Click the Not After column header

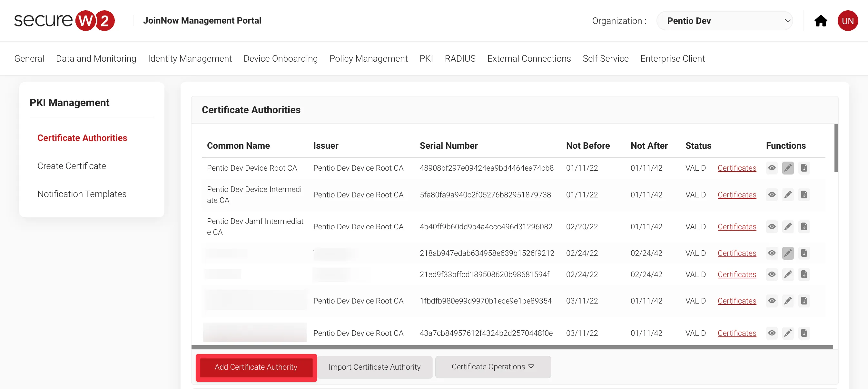click(649, 145)
